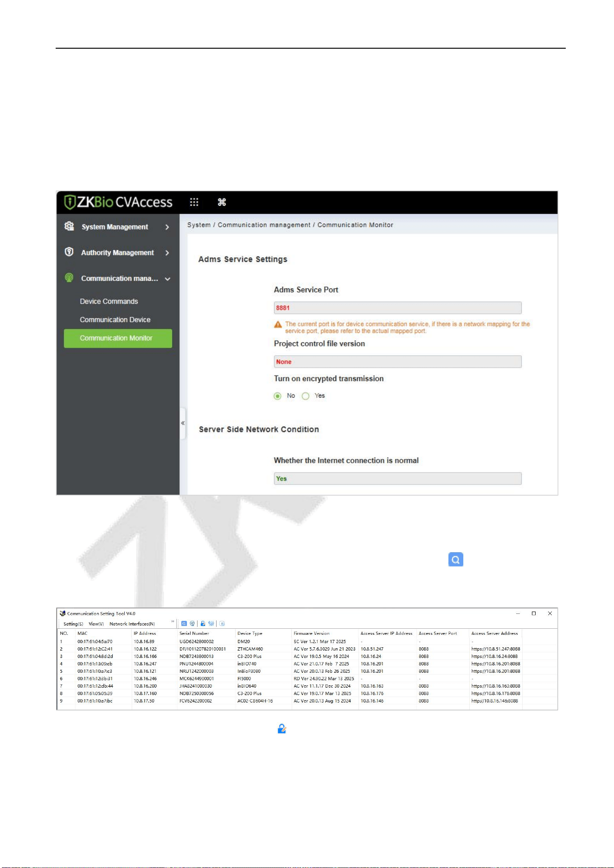The image size is (614, 868).
Task: Click the inBIO740 device type cell
Action: (247, 664)
